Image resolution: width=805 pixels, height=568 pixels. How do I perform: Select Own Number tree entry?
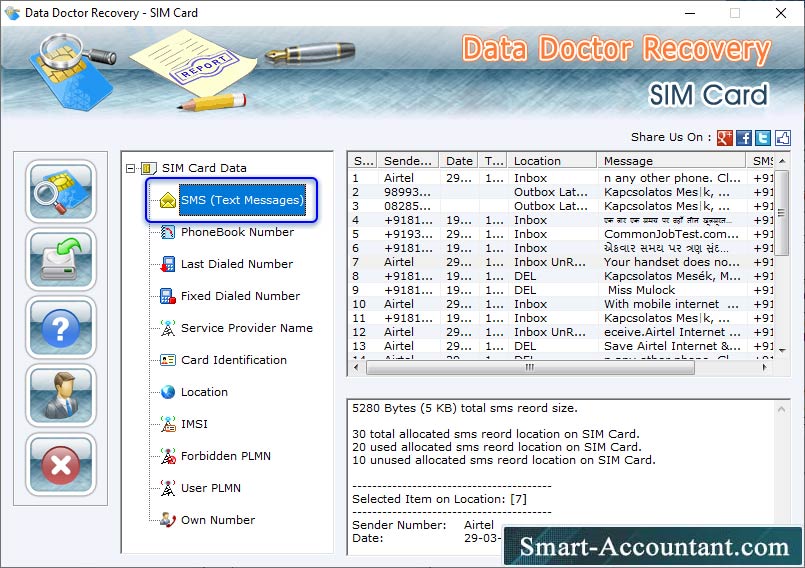coord(218,520)
